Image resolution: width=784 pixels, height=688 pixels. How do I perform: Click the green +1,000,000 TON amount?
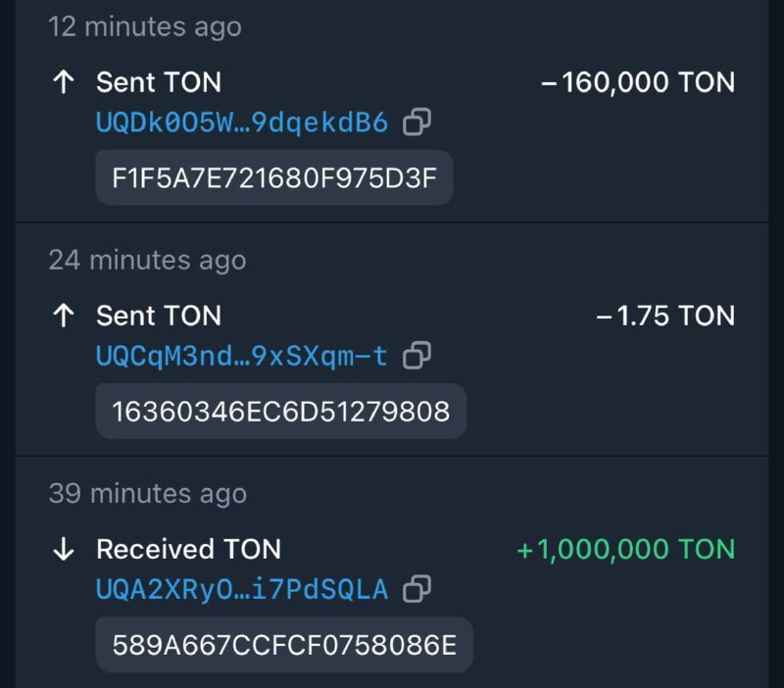[x=625, y=549]
